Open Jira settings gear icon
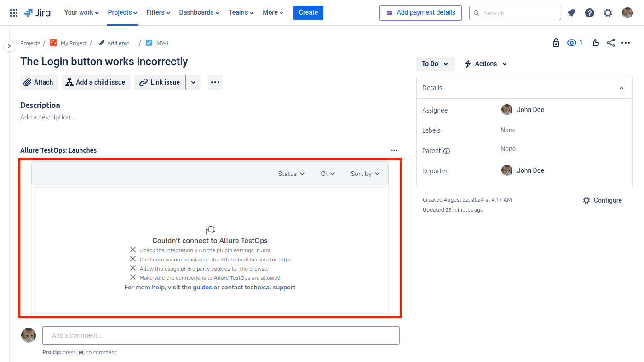The height and width of the screenshot is (362, 644). (608, 13)
